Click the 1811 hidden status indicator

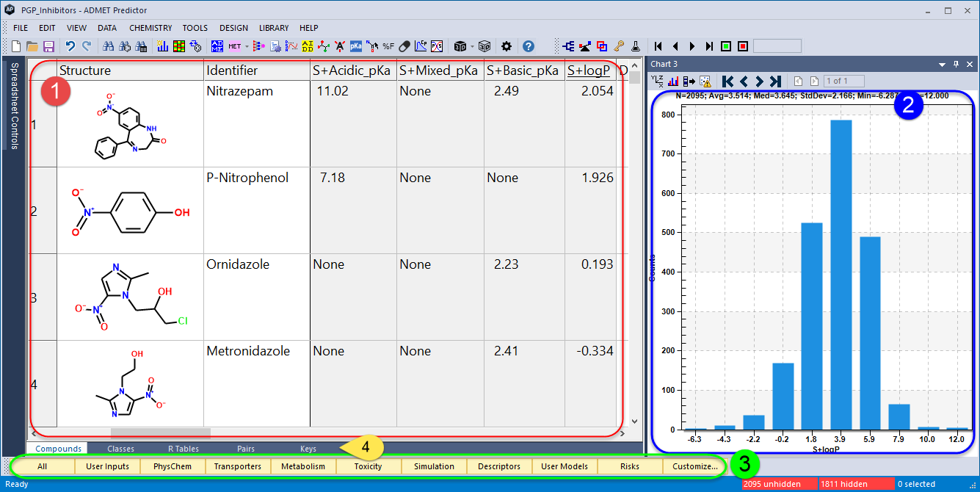pyautogui.click(x=855, y=484)
